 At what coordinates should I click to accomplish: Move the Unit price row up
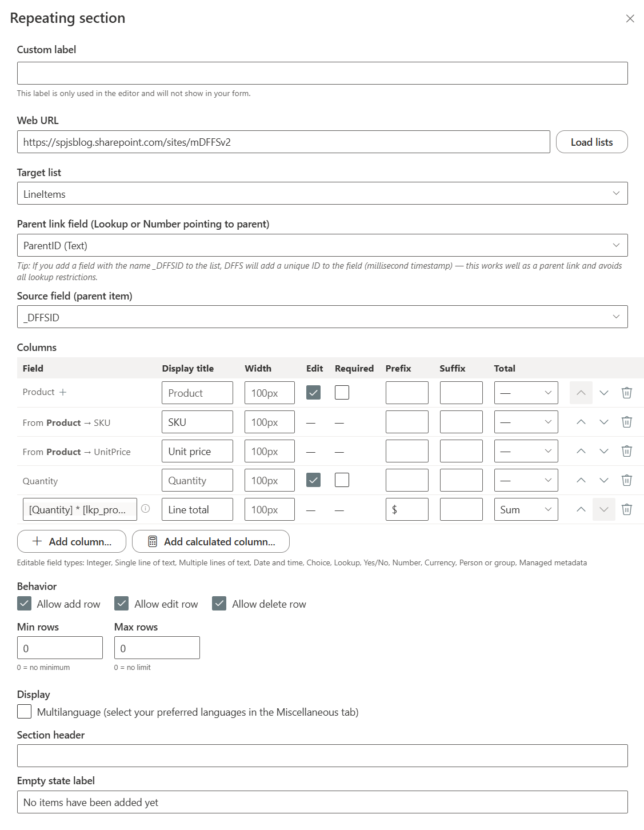[581, 451]
